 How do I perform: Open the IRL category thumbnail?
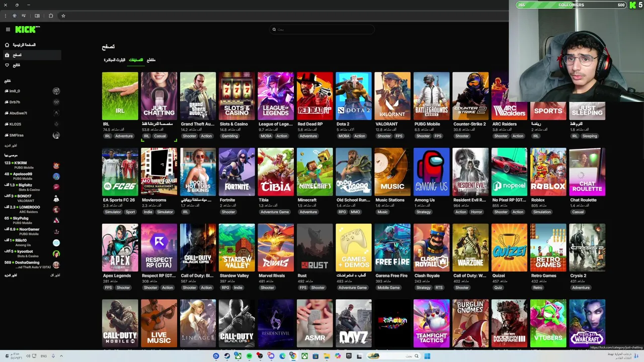[120, 96]
